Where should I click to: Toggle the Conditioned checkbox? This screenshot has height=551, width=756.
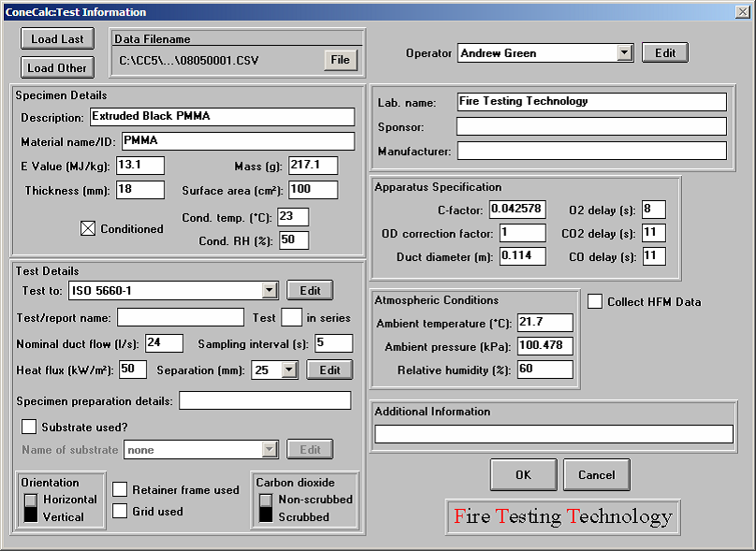point(88,229)
